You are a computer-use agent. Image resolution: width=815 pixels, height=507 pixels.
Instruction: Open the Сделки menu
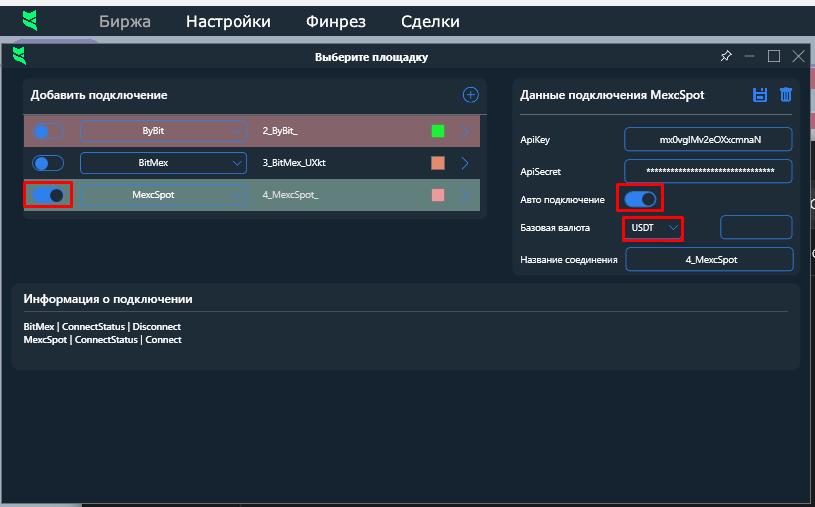tap(430, 21)
